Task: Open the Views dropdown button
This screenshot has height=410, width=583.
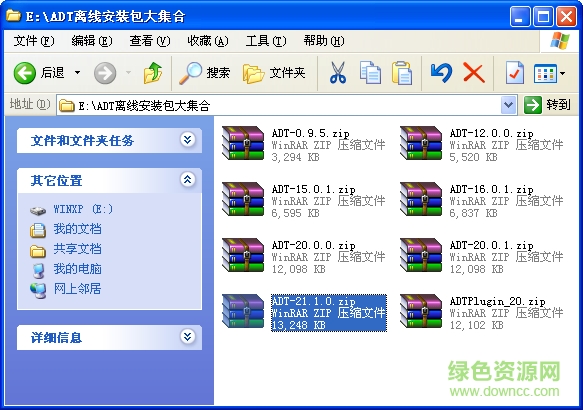Action: click(550, 73)
